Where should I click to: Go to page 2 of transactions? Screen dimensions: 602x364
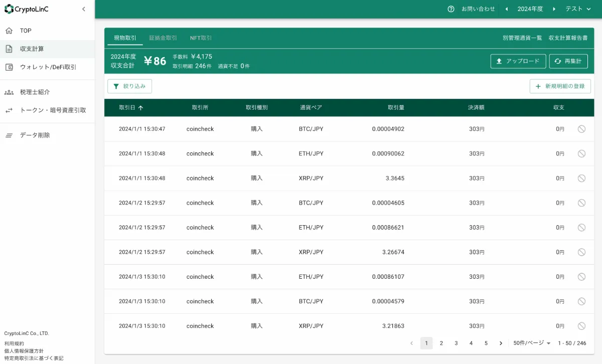[441, 343]
